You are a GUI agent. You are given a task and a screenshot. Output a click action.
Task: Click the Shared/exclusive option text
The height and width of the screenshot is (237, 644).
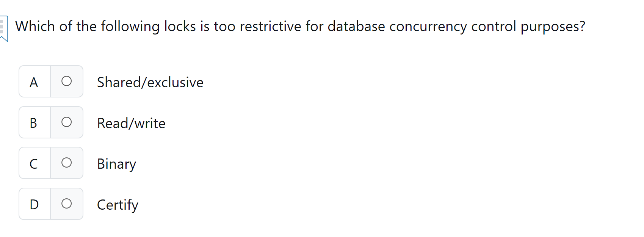150,82
